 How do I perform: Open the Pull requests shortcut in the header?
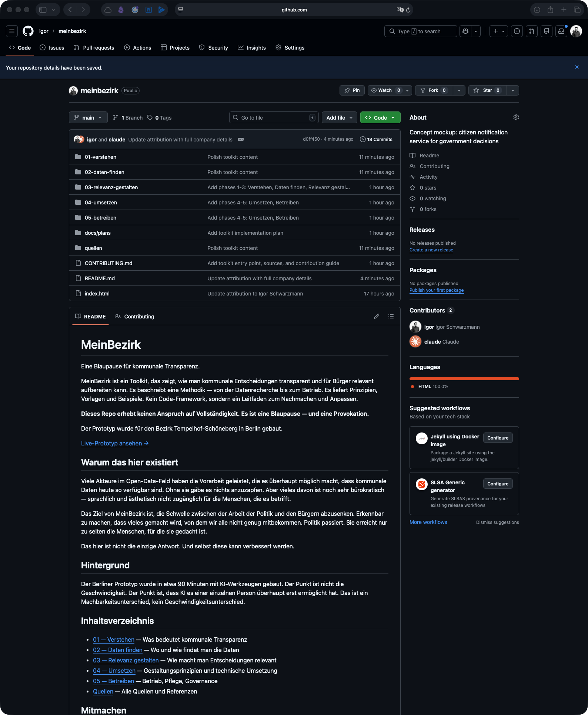pos(532,31)
